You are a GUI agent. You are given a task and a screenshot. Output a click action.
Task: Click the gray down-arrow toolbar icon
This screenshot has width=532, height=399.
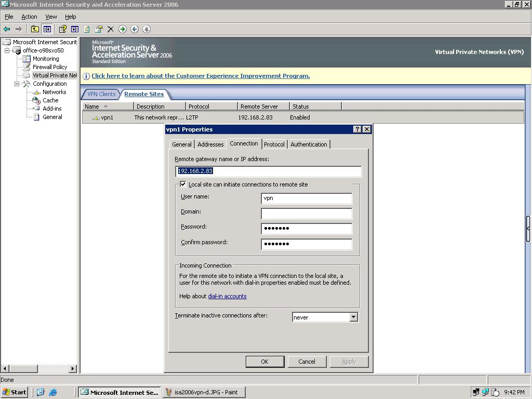click(146, 29)
